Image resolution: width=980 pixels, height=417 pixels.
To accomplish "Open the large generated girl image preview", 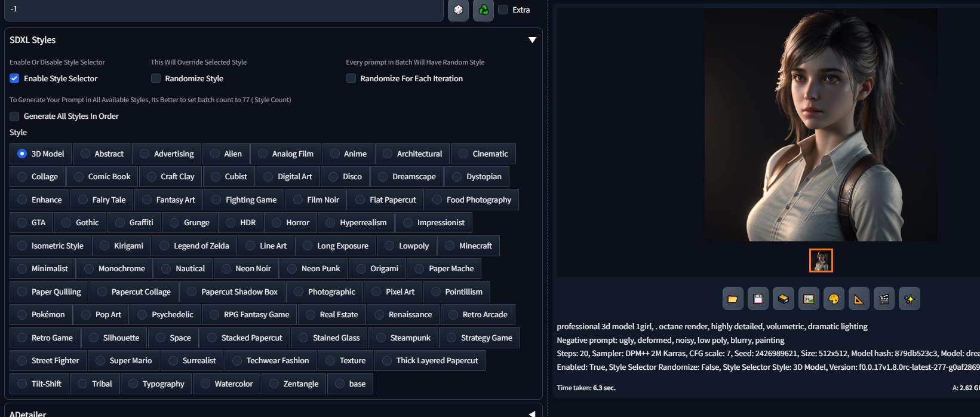I will [x=821, y=125].
